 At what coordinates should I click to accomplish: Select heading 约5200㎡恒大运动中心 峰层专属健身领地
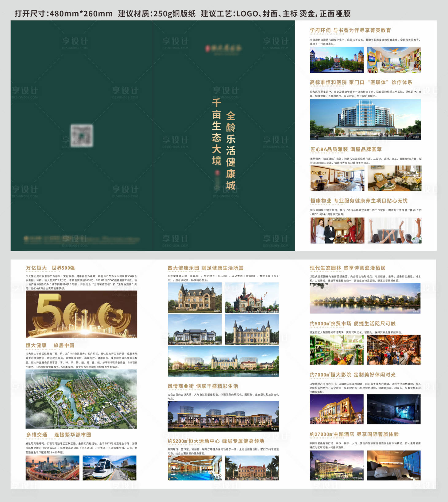(216, 441)
